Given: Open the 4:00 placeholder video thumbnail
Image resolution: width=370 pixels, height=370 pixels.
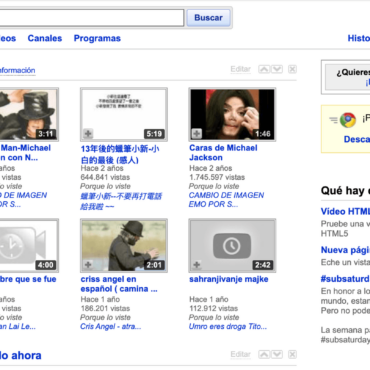Looking at the screenshot, I should coord(29,246).
